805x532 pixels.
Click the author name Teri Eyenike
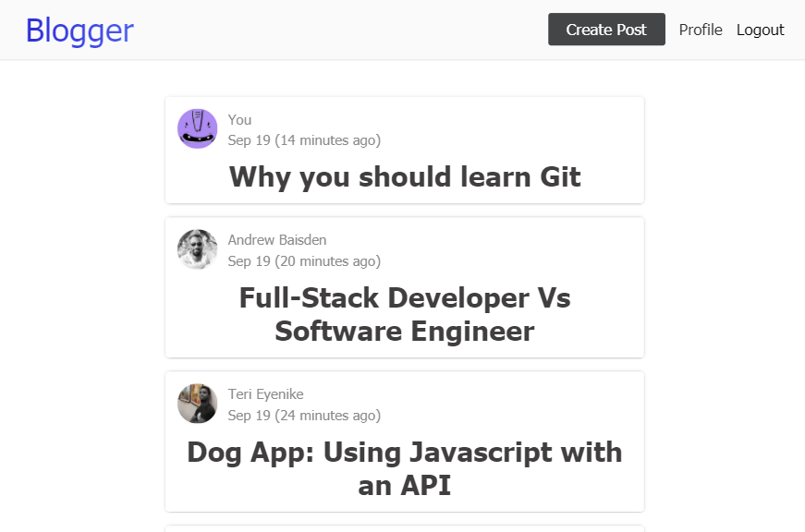tap(265, 393)
